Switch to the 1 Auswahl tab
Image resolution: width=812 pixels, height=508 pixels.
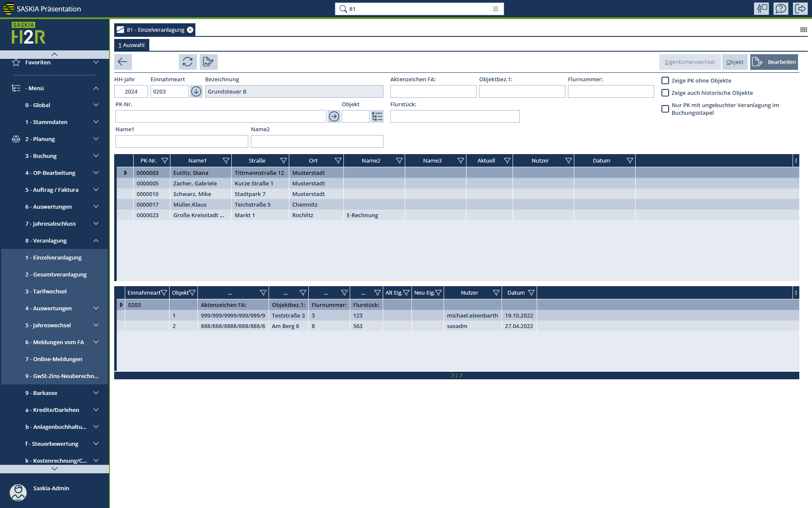132,45
